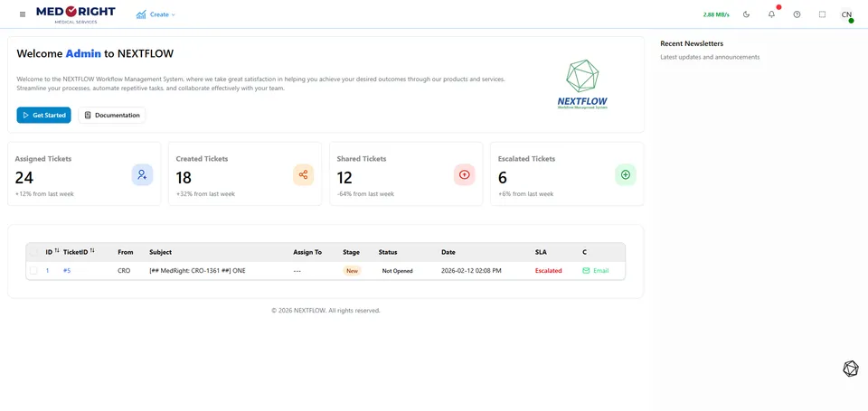Screen dimensions: 868x411
Task: Click the Assign To column header
Action: tap(307, 252)
